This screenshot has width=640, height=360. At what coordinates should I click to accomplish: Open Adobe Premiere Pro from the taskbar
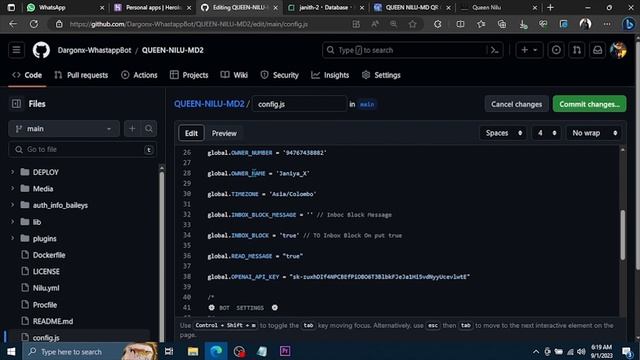[x=285, y=351]
